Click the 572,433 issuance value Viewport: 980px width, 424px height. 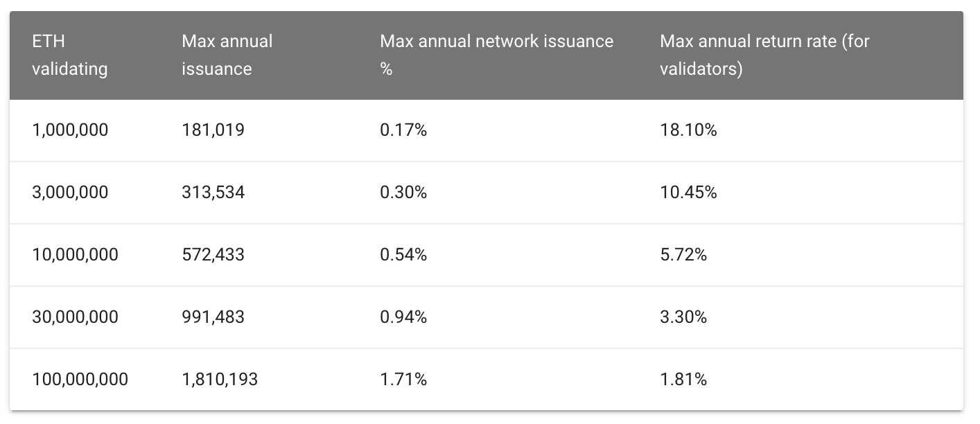point(213,255)
